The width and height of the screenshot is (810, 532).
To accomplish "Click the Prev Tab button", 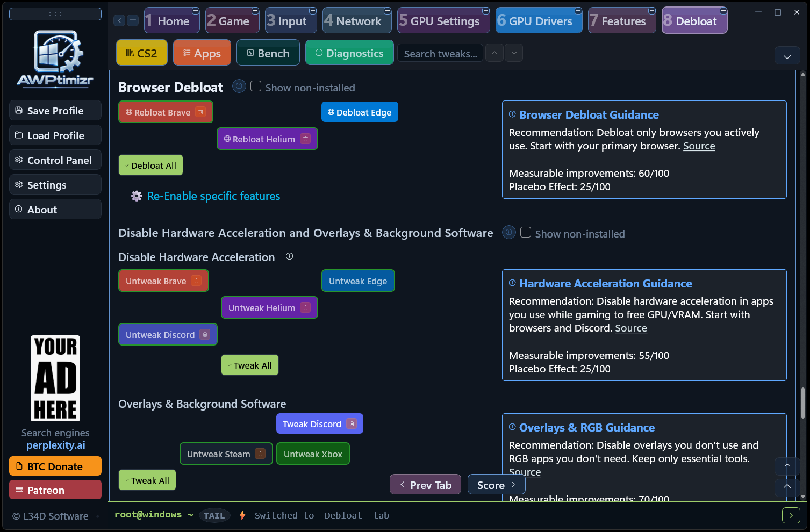I will click(x=425, y=484).
